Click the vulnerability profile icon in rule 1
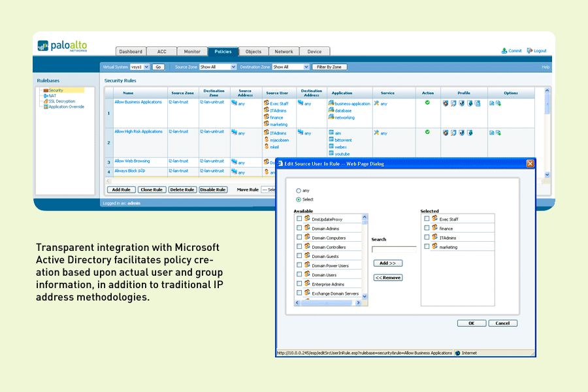This screenshot has height=392, width=588. tap(462, 103)
